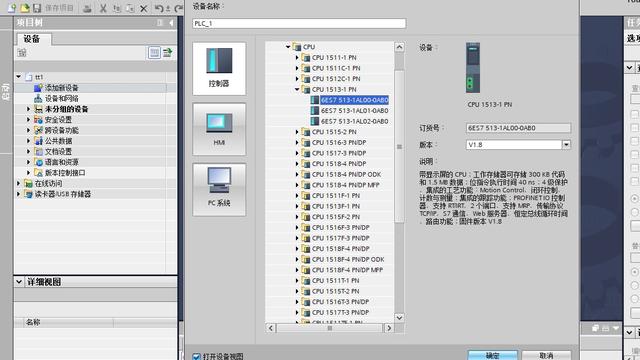This screenshot has height=360, width=640.
Task: Expand 文档设置 node in project tree
Action: click(x=28, y=151)
